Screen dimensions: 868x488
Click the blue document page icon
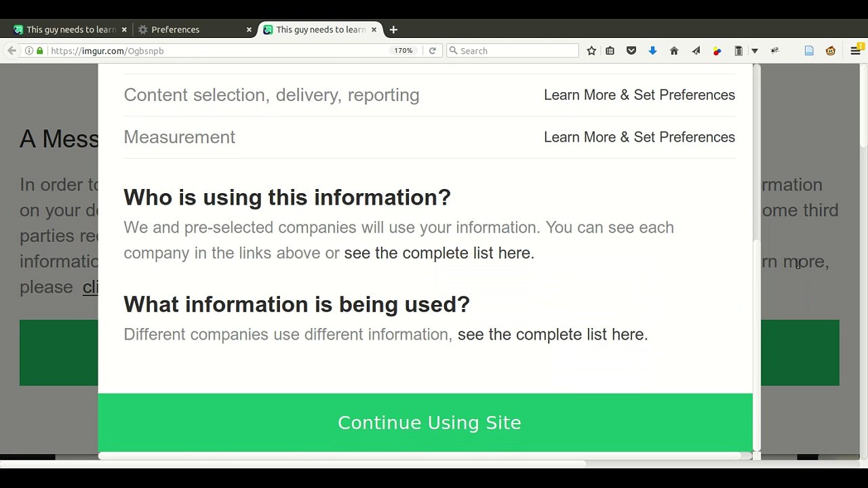(809, 51)
